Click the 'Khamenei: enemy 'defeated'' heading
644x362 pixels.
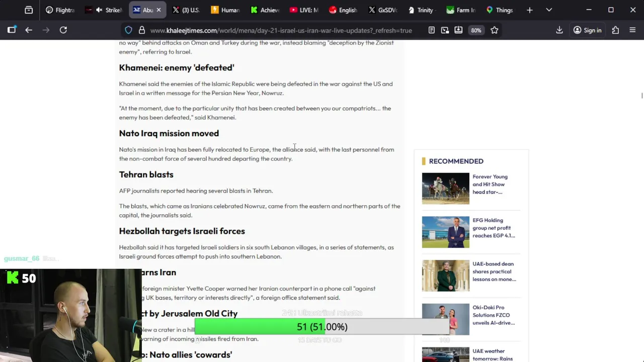pos(177,67)
